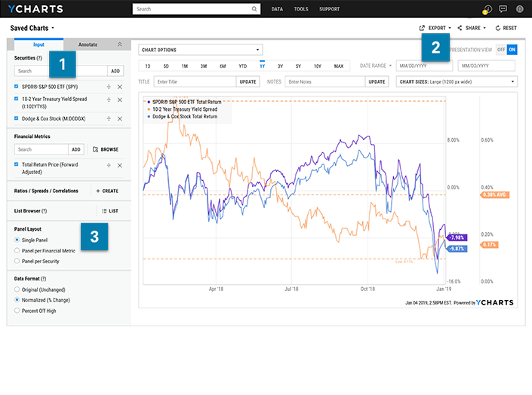This screenshot has width=532, height=395.
Task: Toggle 10-2 Year Treasury Yield Spread checkbox
Action: 17,99
